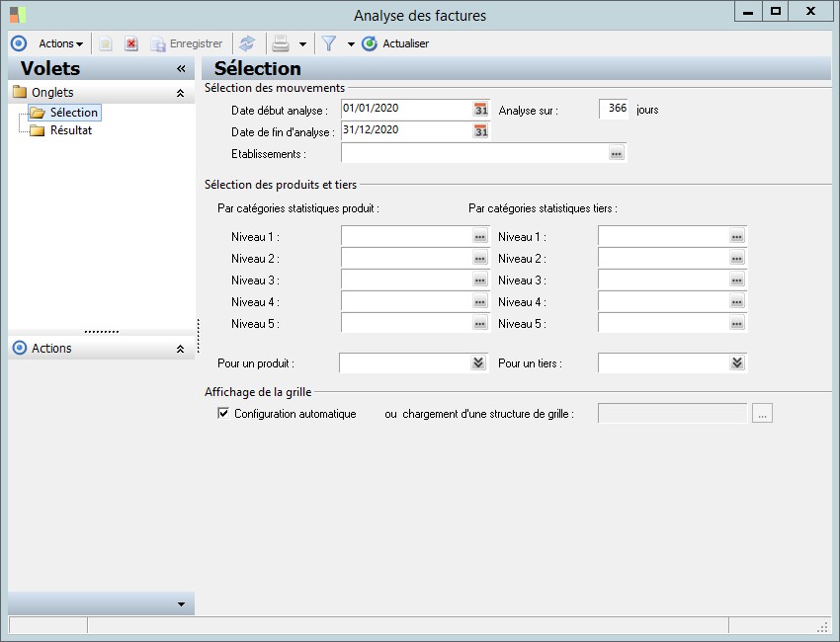Select the Sélection item in tree
This screenshot has height=642, width=840.
pyautogui.click(x=73, y=113)
